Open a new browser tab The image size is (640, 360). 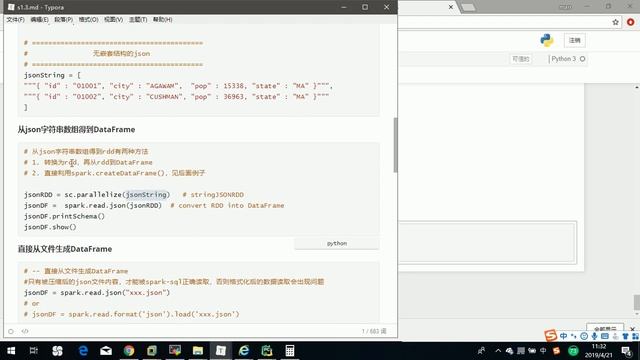pyautogui.click(x=468, y=7)
